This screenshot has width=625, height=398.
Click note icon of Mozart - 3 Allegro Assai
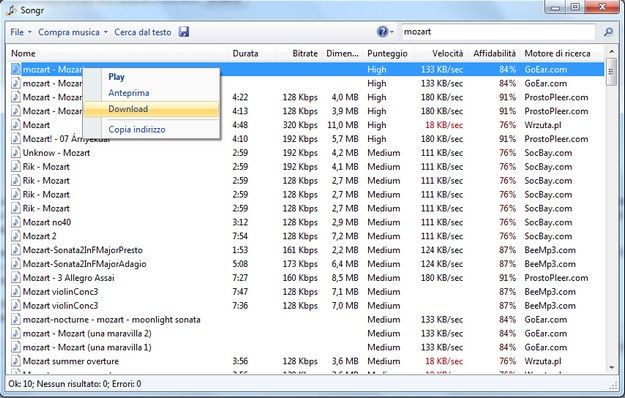[x=16, y=278]
